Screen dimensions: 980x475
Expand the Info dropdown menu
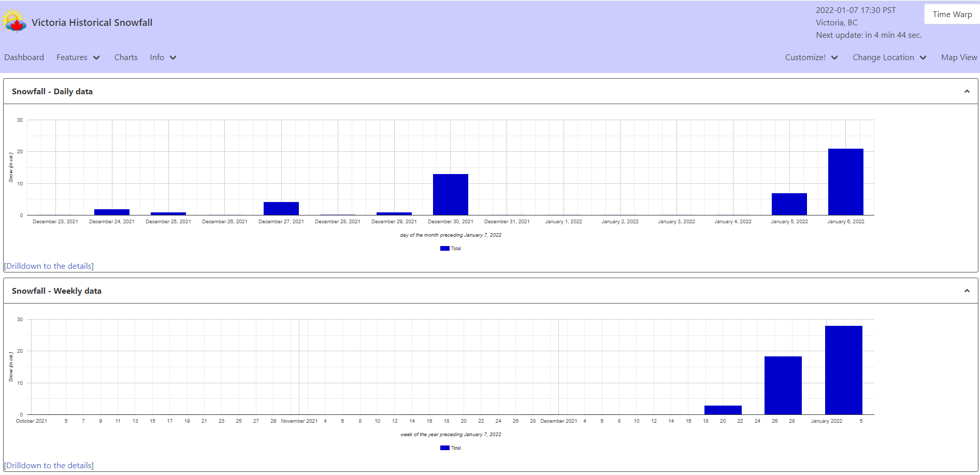[x=163, y=57]
